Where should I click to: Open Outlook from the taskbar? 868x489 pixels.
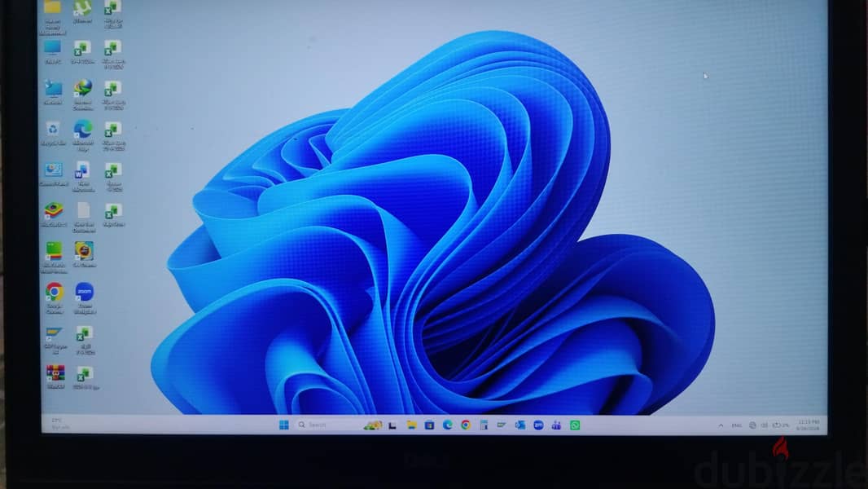(x=519, y=425)
